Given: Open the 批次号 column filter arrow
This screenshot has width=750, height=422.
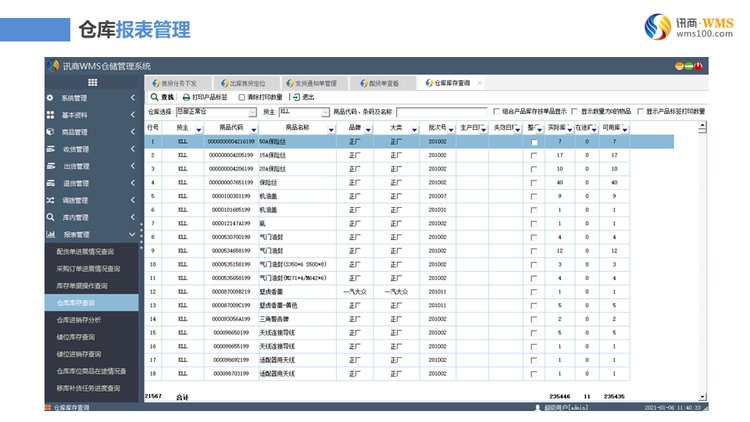Looking at the screenshot, I should 451,129.
